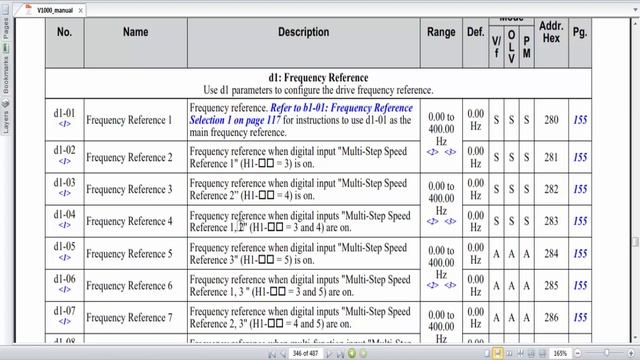
Task: Click the hex address 285 cell
Action: [551, 286]
